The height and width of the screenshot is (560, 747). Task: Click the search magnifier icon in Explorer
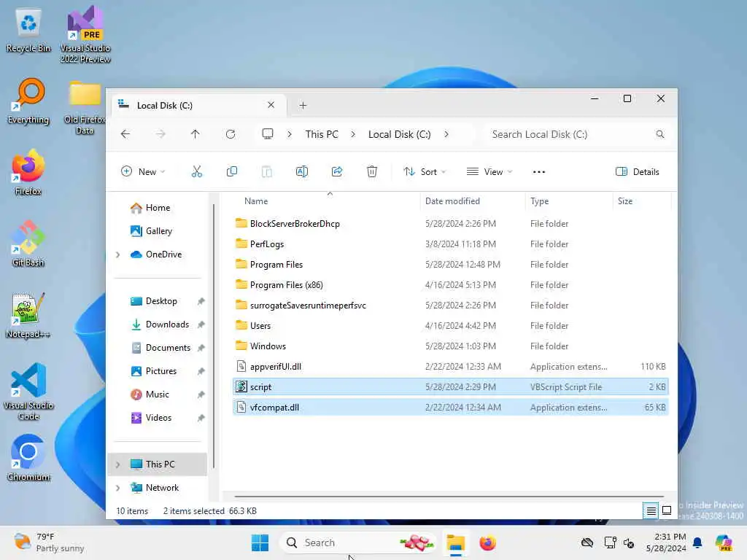click(659, 134)
